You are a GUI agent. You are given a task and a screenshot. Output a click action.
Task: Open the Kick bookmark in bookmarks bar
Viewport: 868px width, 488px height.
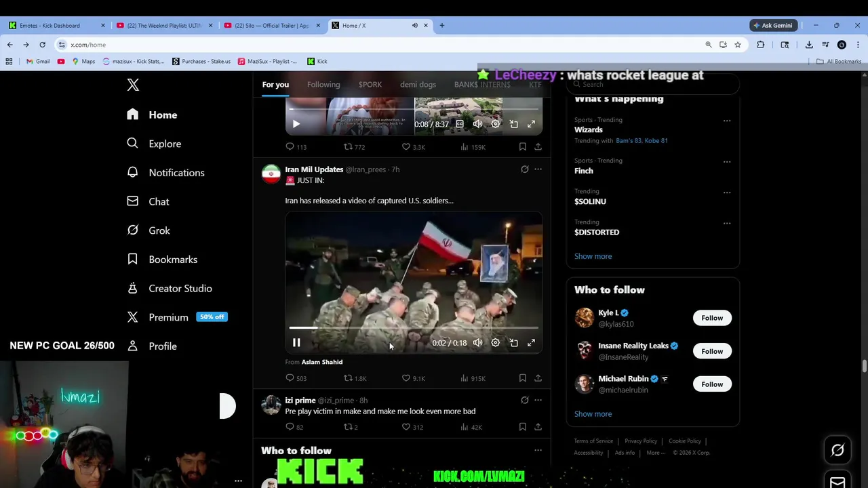317,62
